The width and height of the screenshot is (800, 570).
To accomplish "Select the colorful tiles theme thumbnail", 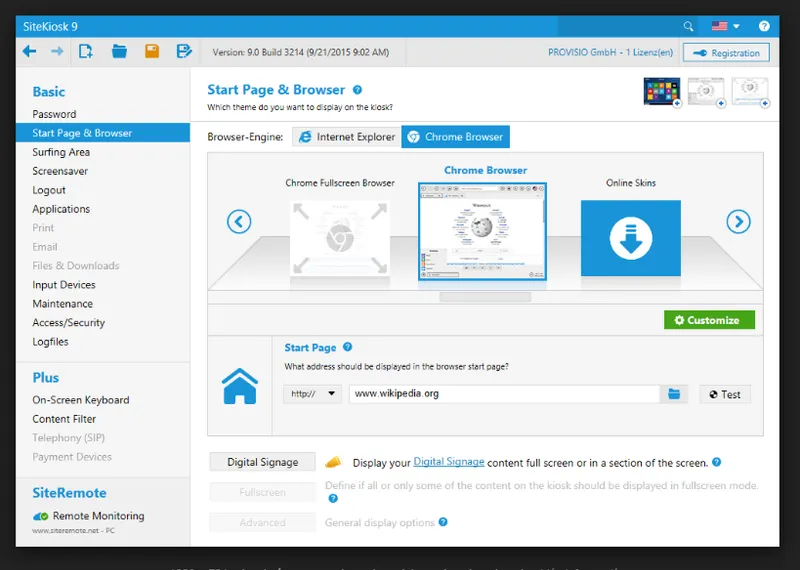I will 662,92.
